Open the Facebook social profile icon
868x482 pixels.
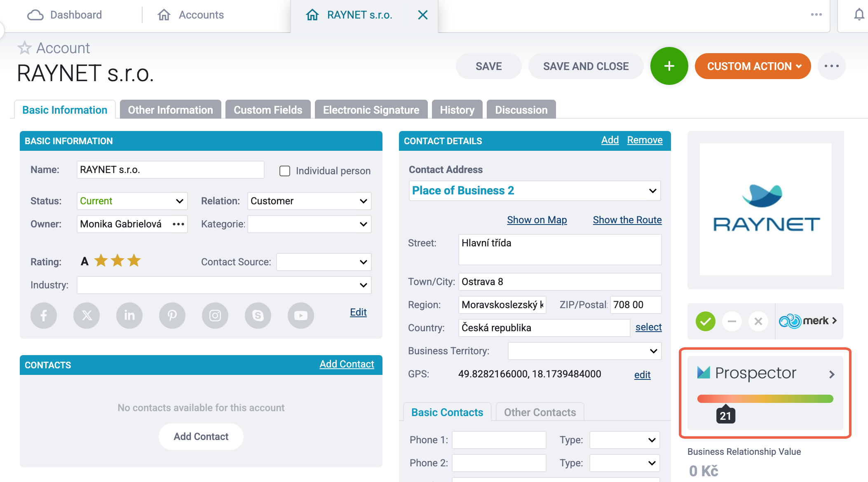(x=44, y=316)
